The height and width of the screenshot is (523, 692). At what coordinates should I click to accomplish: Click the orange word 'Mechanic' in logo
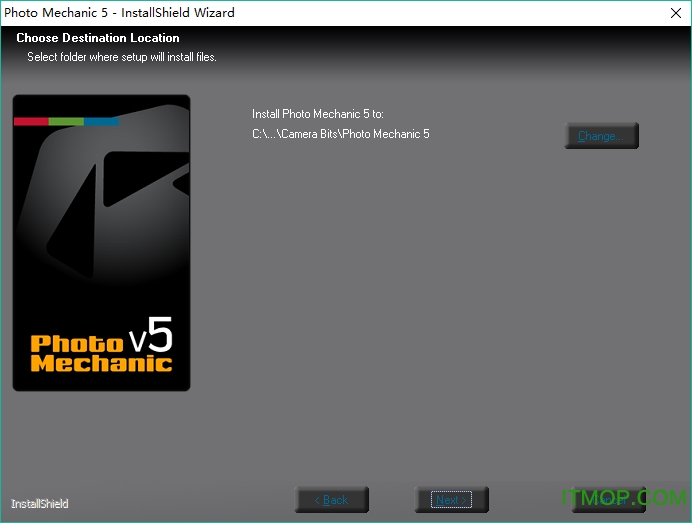click(x=101, y=363)
